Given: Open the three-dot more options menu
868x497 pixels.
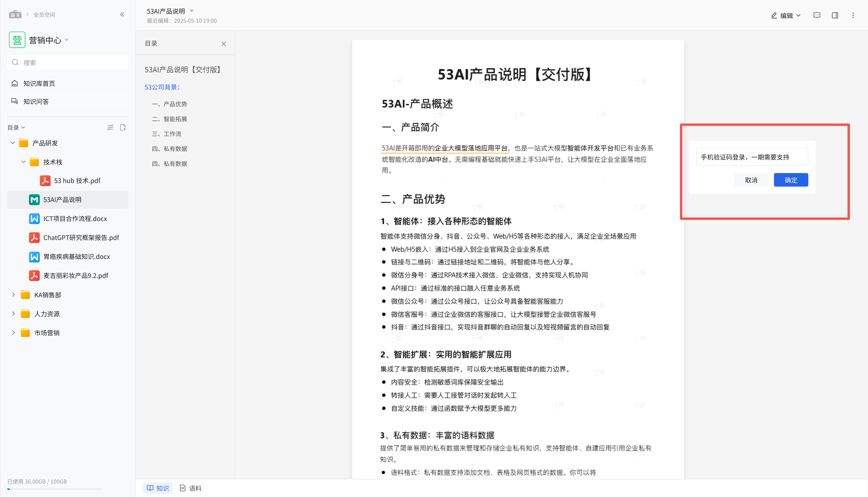Looking at the screenshot, I should [x=853, y=15].
